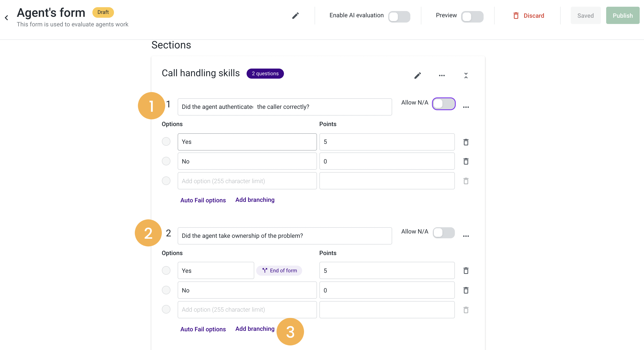
Task: Select the Yes radio button in question 1
Action: coord(166,141)
